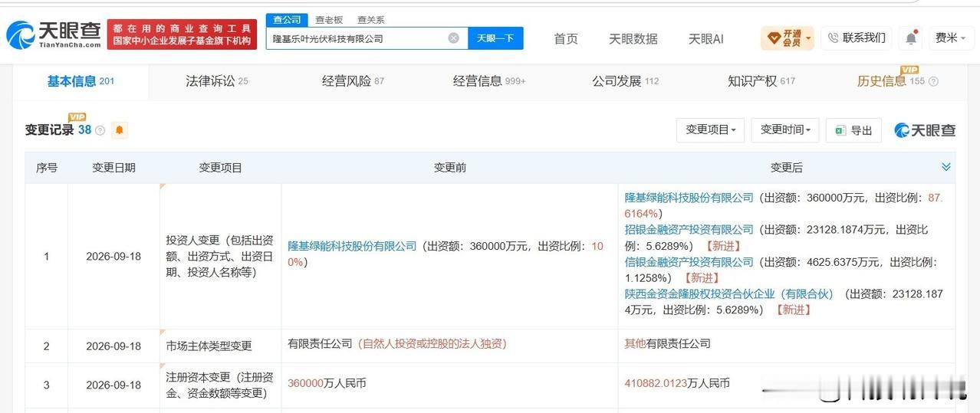Open the 法律诉讼 tab
The image size is (980, 413).
click(x=217, y=80)
